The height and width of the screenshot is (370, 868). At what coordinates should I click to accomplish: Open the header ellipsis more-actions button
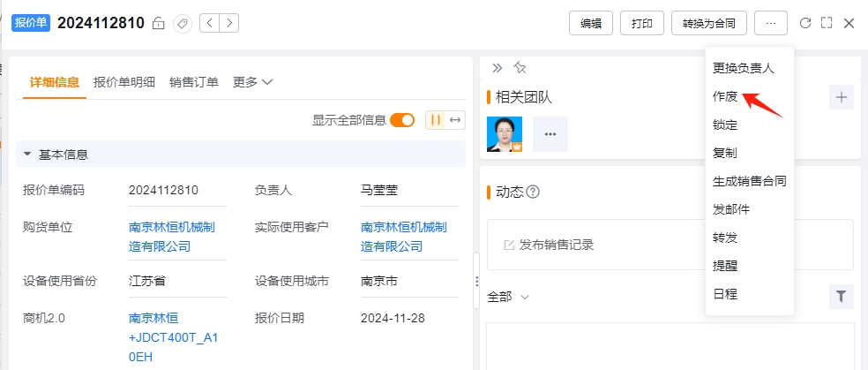771,23
